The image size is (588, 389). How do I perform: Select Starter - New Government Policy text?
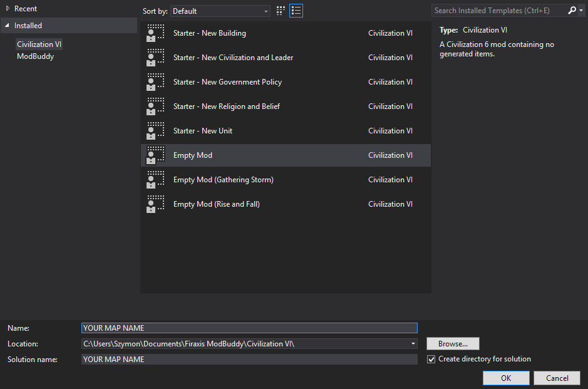pos(228,82)
